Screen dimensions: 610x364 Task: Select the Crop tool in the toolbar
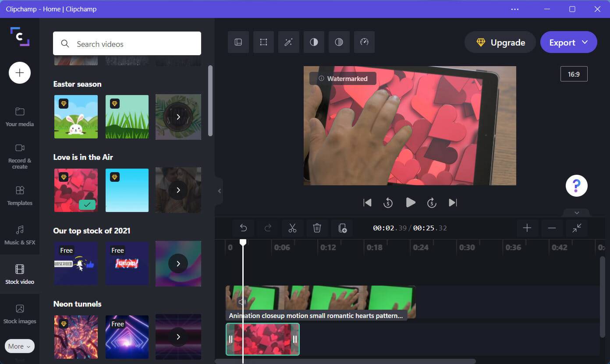pos(263,42)
